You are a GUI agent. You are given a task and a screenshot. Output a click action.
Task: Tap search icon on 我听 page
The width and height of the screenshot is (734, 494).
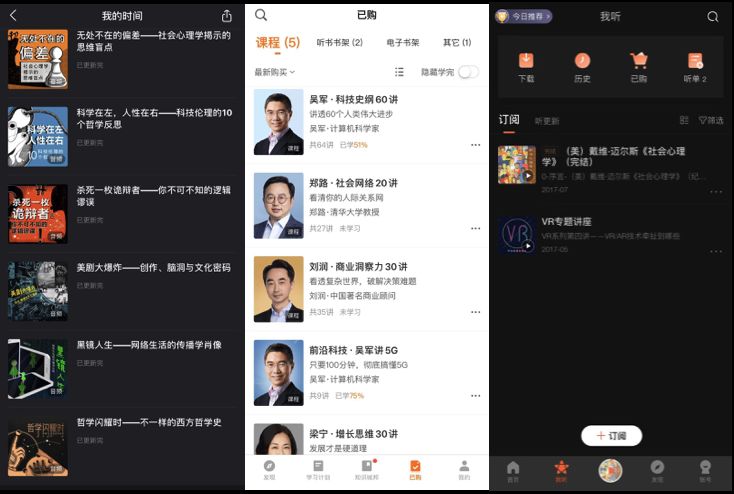pyautogui.click(x=712, y=17)
